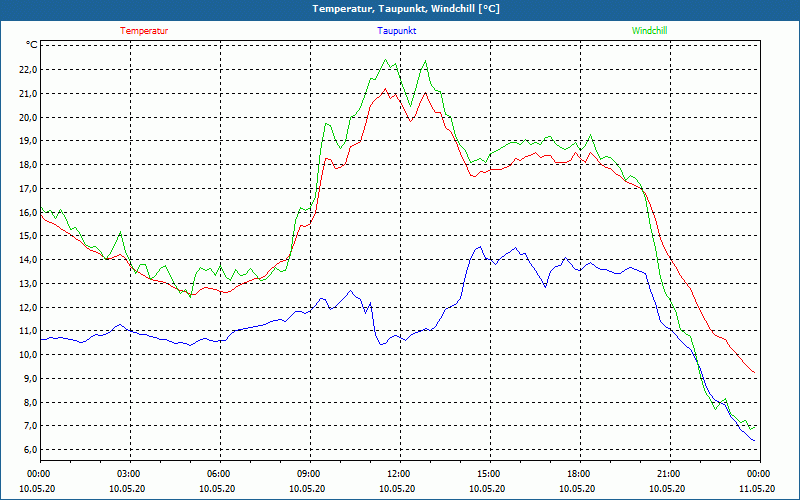Click the 21,0 y-axis value
The width and height of the screenshot is (800, 500).
28,93
